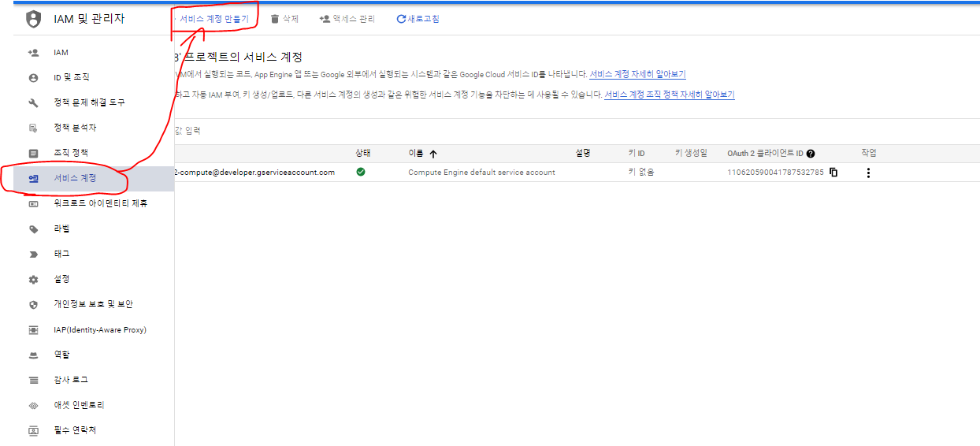Click the 워크로드 아이덴티티 제휴 icon

[33, 204]
